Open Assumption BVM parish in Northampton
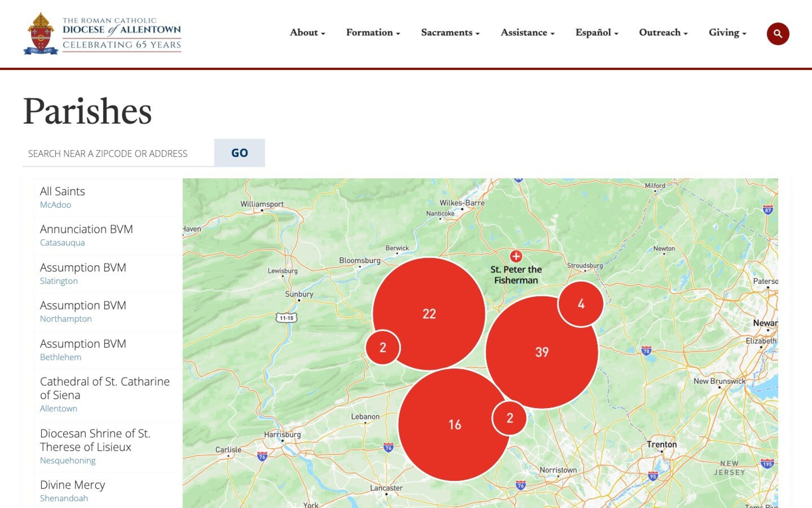This screenshot has width=812, height=508. click(108, 312)
